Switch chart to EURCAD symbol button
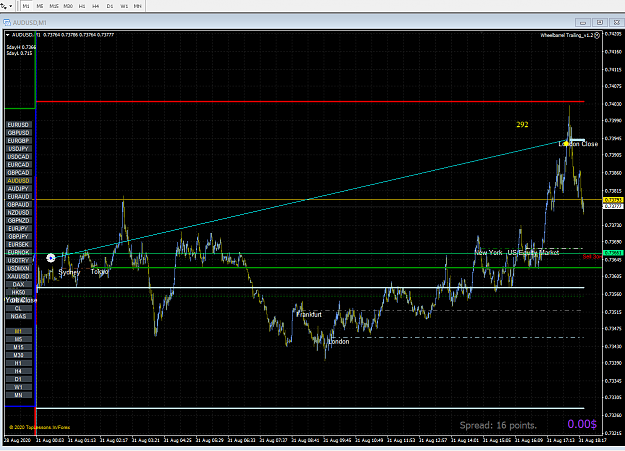 coord(18,165)
